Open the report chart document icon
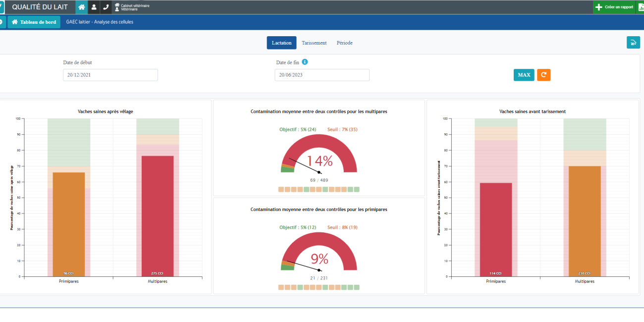Viewport: 644px width, 322px height. [x=640, y=7]
